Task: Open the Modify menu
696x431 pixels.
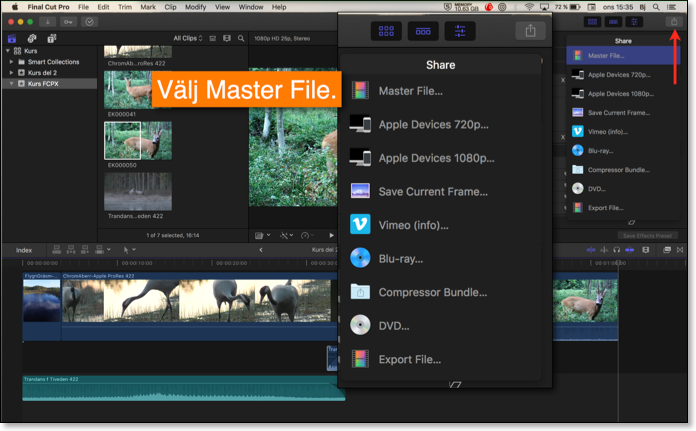Action: (196, 7)
